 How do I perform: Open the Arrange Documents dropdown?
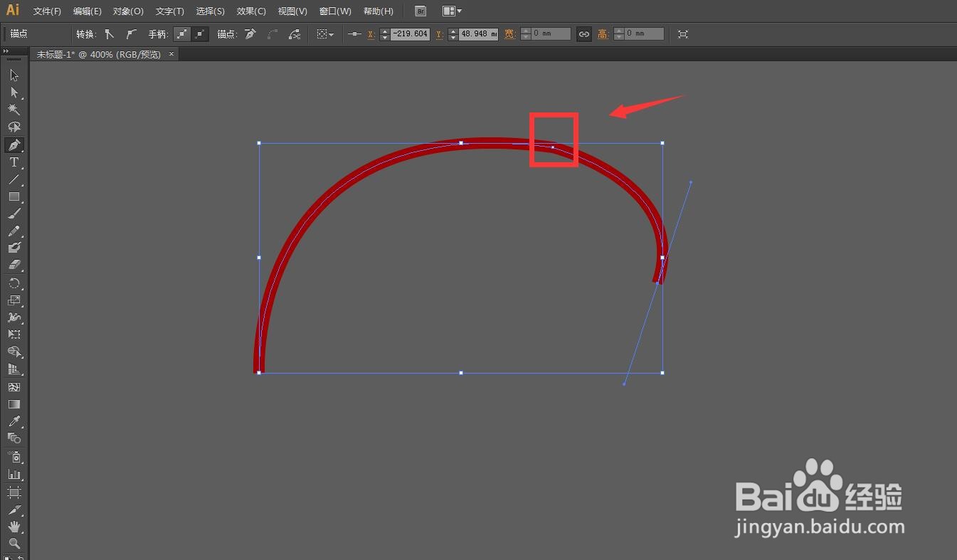[x=452, y=11]
